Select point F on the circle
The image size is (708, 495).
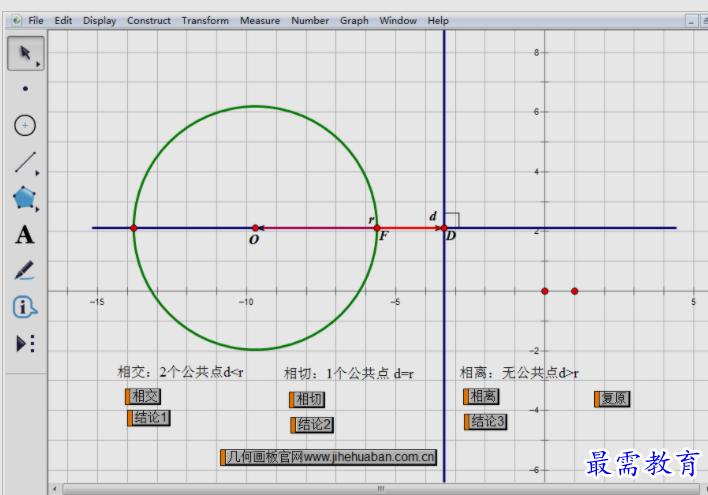click(377, 228)
